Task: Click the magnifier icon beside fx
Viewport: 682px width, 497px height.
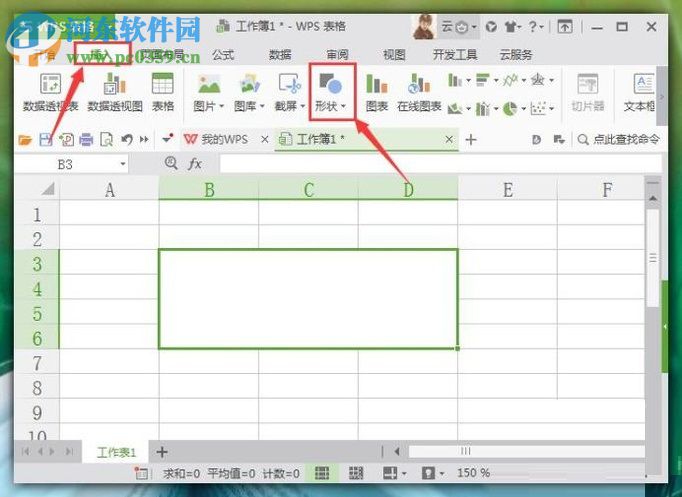Action: click(x=171, y=163)
